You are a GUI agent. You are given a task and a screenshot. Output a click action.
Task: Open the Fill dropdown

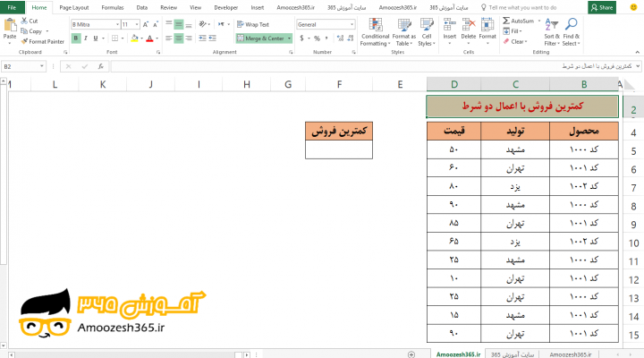point(513,31)
